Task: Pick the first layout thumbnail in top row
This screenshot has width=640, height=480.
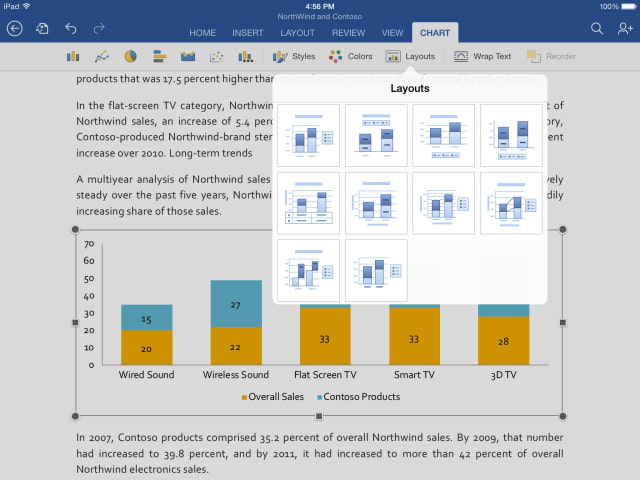Action: coord(309,136)
